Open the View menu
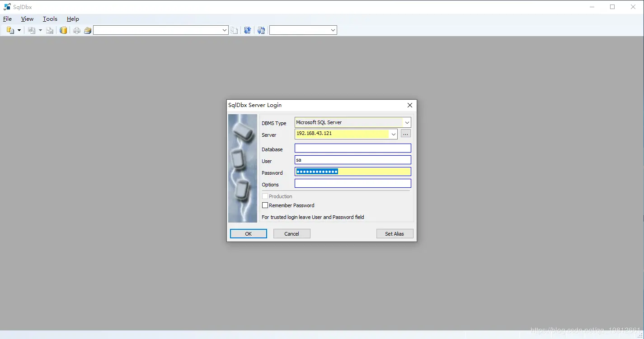Viewport: 644px width, 339px height. (x=27, y=19)
